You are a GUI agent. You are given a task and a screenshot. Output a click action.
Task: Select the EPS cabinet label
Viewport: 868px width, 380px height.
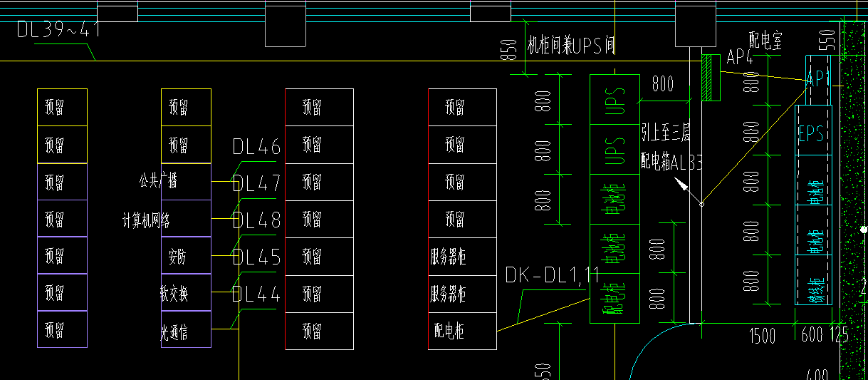pyautogui.click(x=811, y=133)
